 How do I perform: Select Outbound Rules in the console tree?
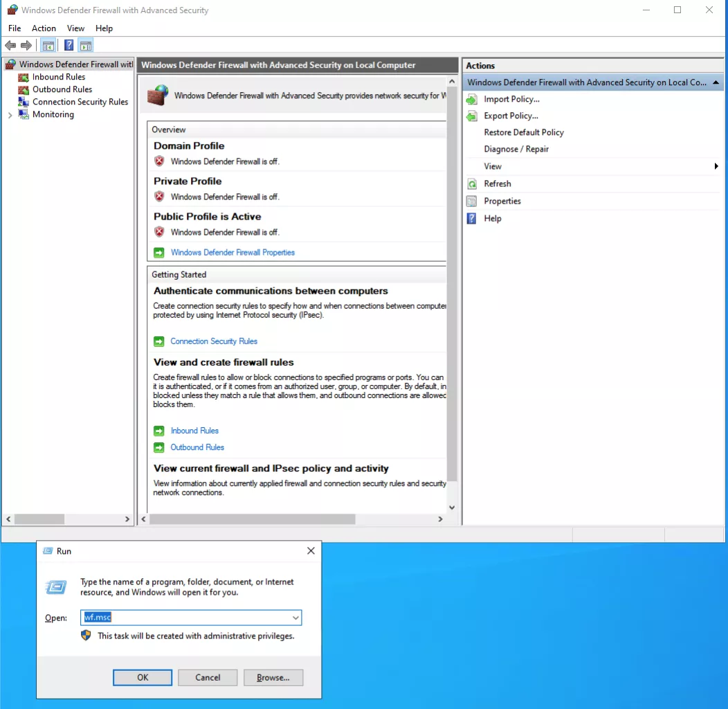[x=61, y=89]
